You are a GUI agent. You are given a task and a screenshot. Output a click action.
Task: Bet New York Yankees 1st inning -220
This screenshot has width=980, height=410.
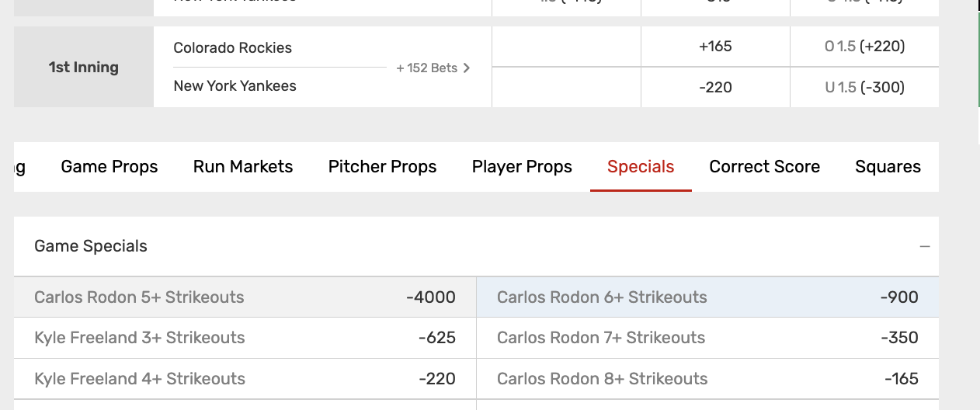pyautogui.click(x=715, y=88)
